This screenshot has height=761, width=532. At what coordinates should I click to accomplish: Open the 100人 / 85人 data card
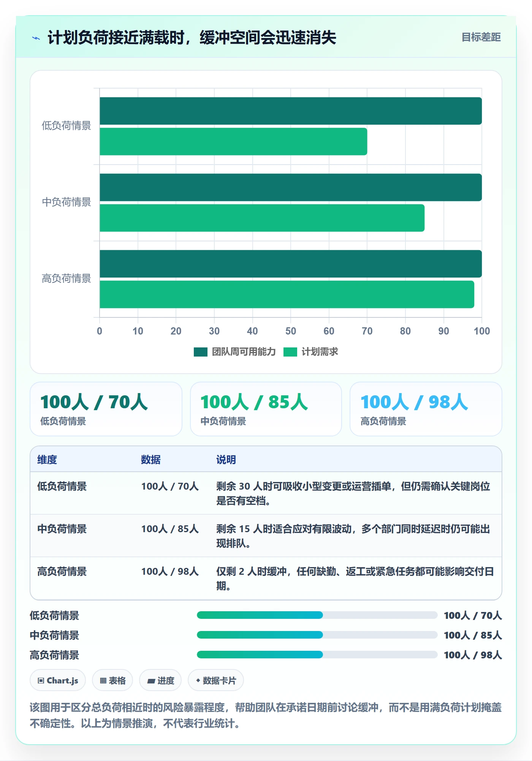[266, 409]
